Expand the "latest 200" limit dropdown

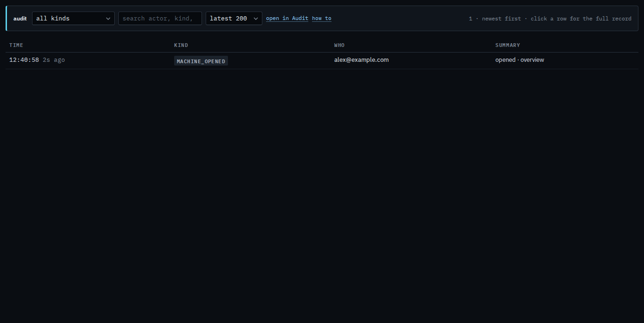pyautogui.click(x=234, y=19)
